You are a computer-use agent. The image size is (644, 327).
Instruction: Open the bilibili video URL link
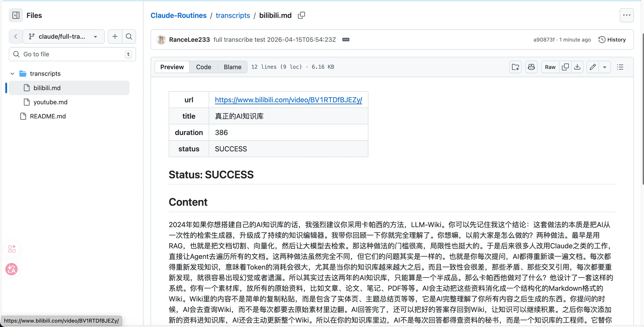pyautogui.click(x=288, y=100)
